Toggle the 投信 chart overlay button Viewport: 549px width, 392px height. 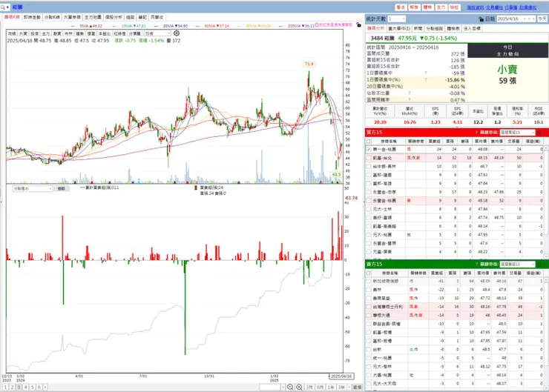click(x=34, y=33)
